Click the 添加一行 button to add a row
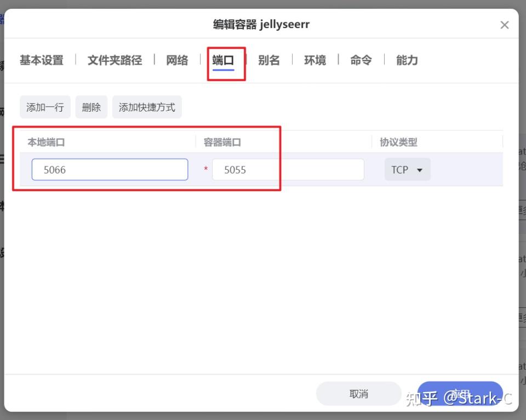The width and height of the screenshot is (526, 420). (x=45, y=107)
